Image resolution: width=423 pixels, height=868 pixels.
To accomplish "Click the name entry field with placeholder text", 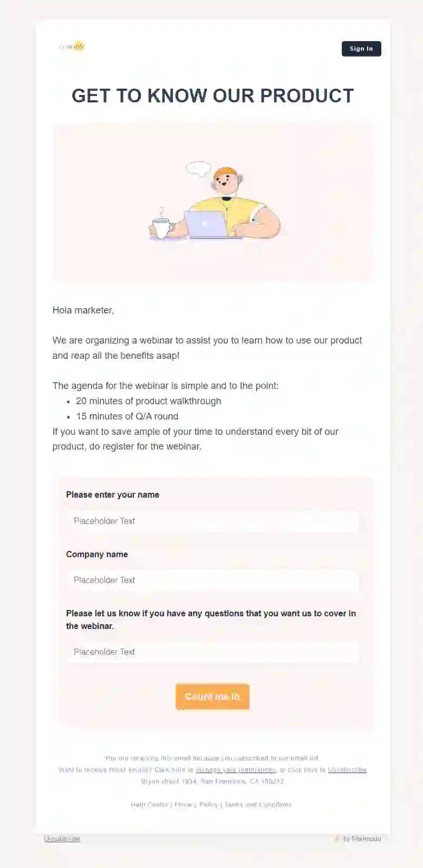I will [x=213, y=521].
